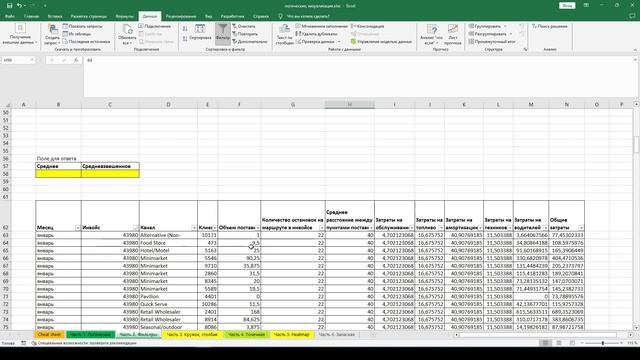Click the Text to Columns icon
Screen dimensions: 640x360
284,29
